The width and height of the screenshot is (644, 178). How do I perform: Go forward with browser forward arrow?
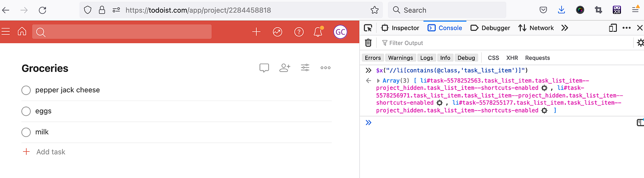[x=24, y=10]
